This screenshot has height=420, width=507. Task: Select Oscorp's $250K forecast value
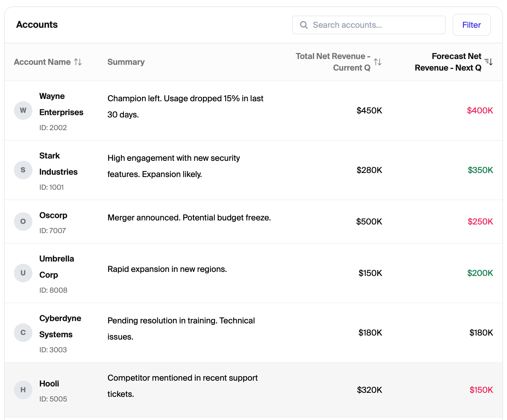click(x=480, y=222)
